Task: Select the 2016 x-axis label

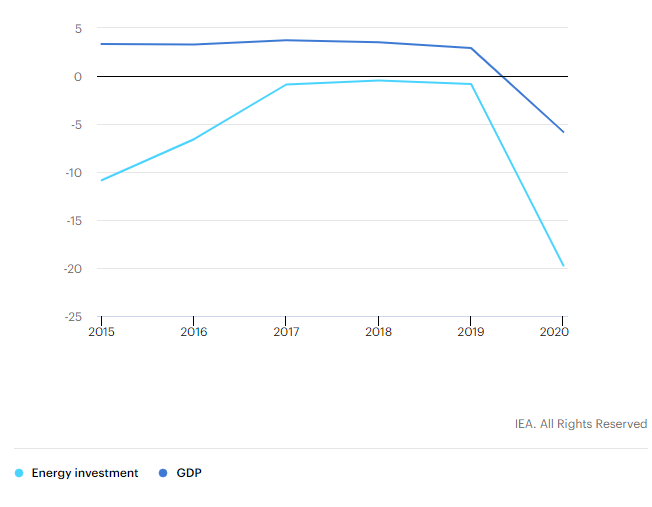Action: tap(193, 330)
